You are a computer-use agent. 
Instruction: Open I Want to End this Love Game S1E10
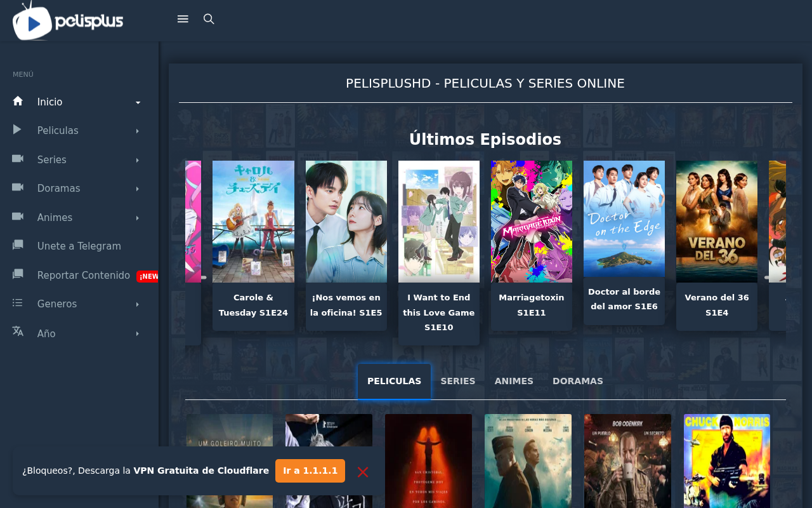click(439, 312)
